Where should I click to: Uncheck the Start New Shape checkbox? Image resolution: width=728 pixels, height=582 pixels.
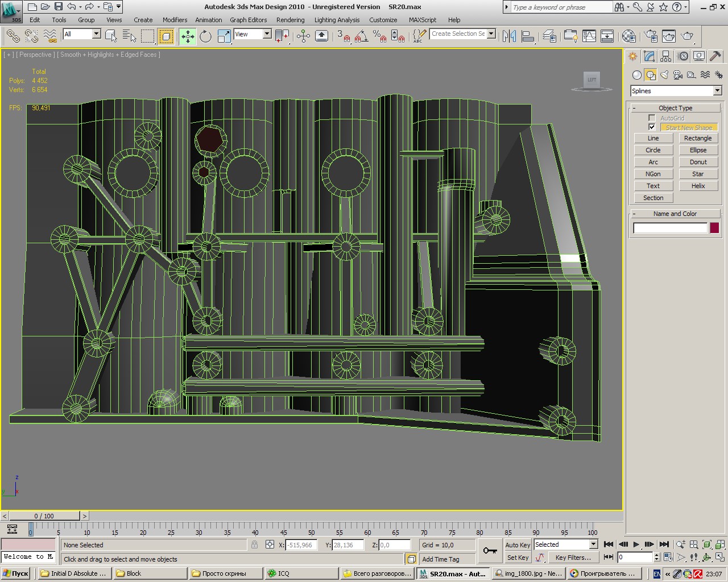(652, 127)
